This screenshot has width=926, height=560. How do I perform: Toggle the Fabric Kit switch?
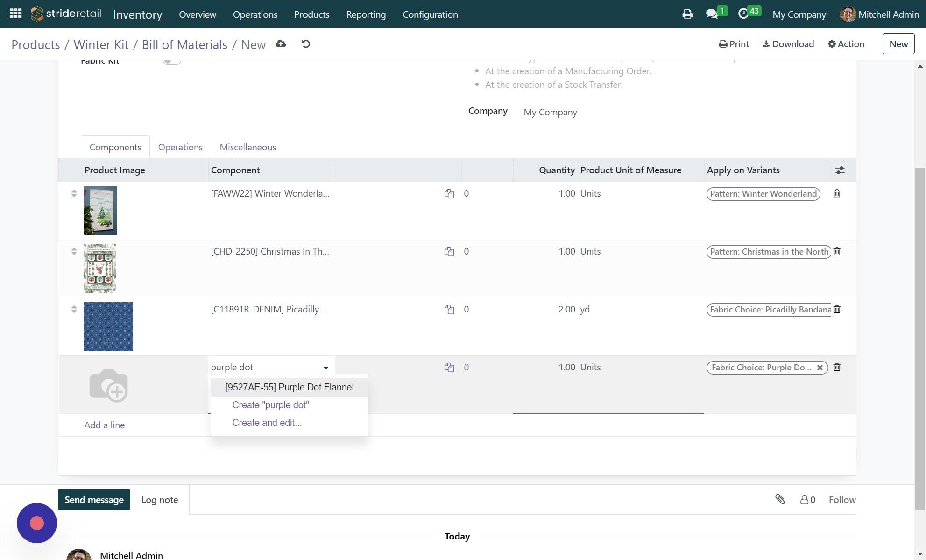coord(171,61)
